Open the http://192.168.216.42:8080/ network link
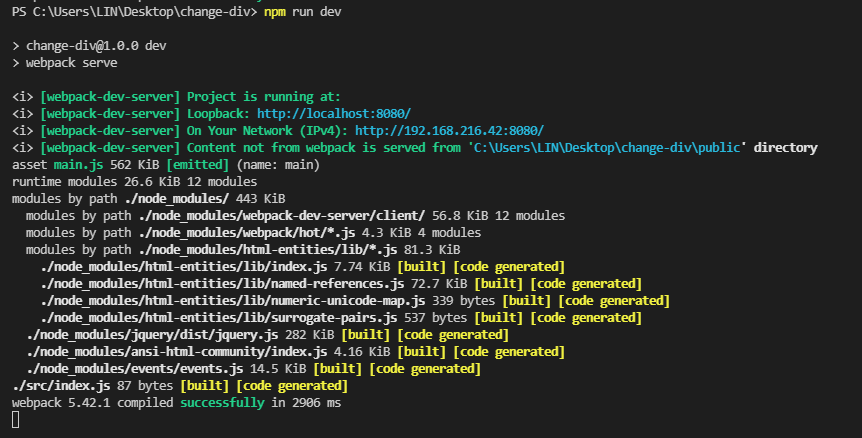 [449, 131]
